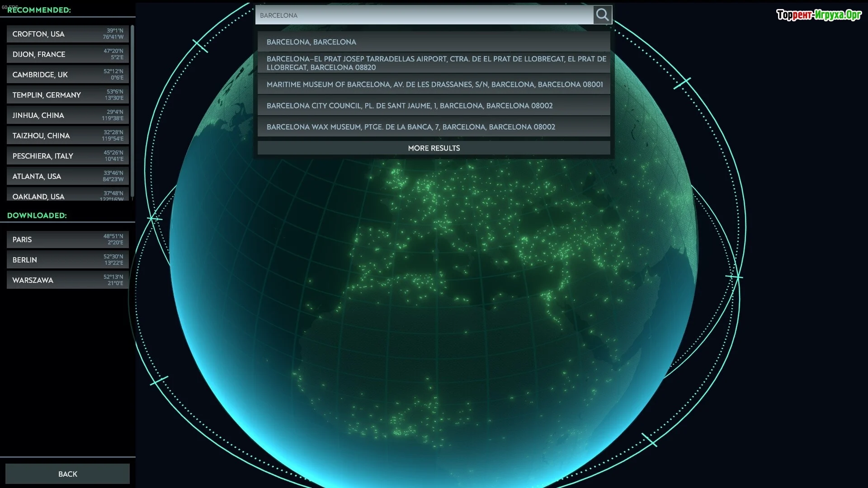868x488 pixels.
Task: Choose Barcelona–El Prat Josep Tarradellas Airport result
Action: 434,63
